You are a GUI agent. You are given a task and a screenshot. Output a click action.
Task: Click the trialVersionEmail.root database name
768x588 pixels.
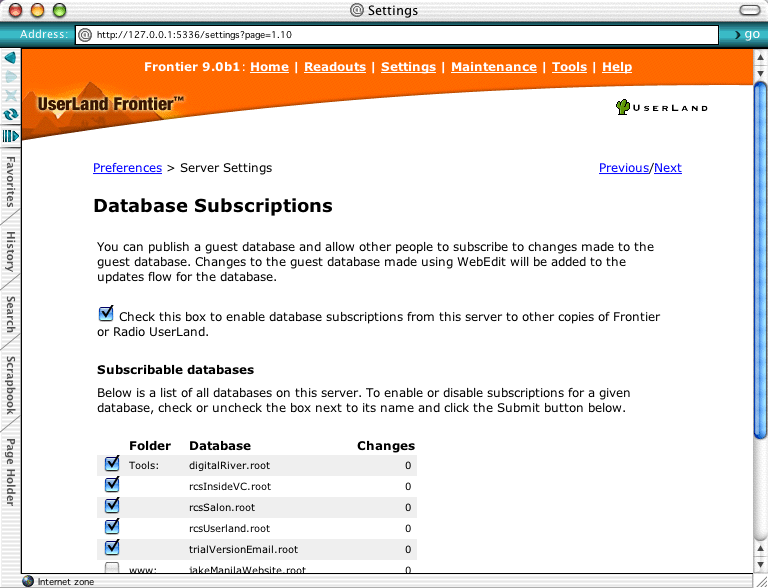[243, 549]
